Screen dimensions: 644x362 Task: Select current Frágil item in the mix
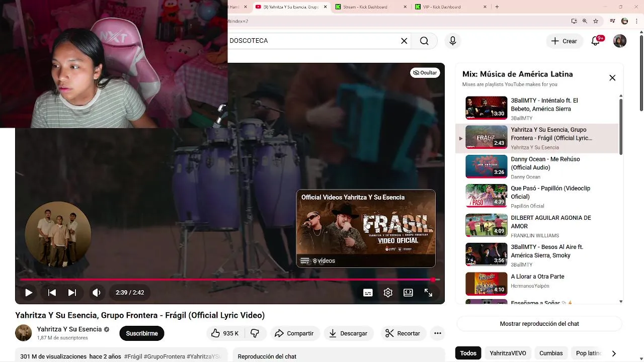537,138
